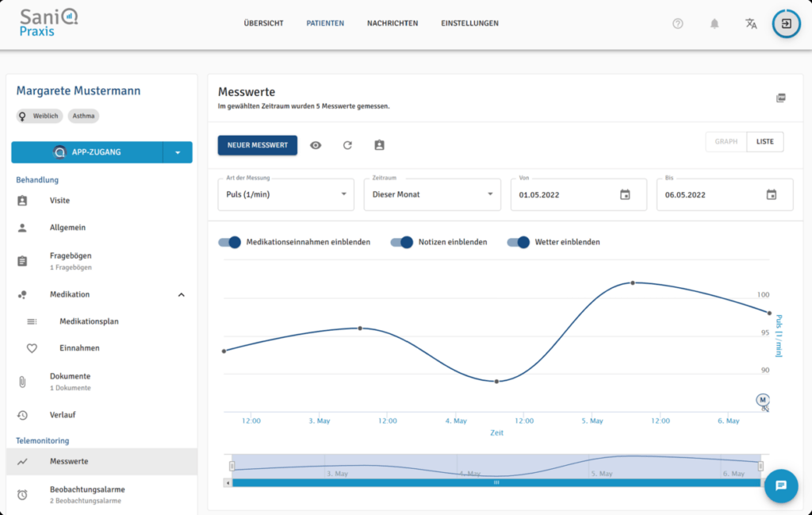812x515 pixels.
Task: Open the chat bubble button
Action: pos(781,486)
